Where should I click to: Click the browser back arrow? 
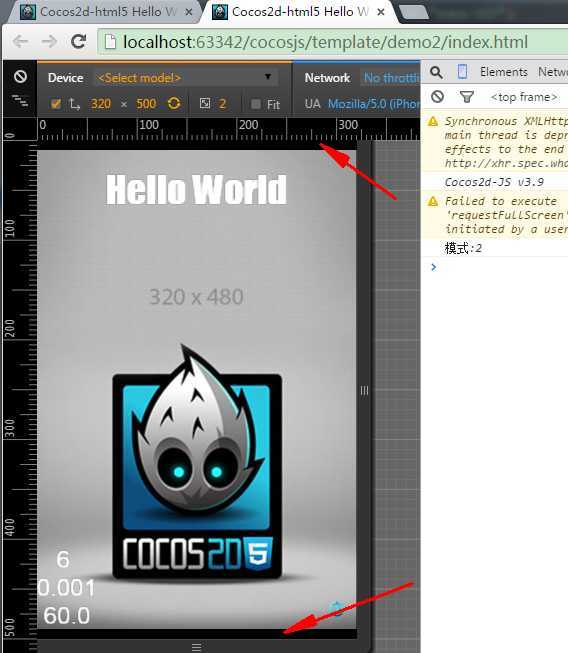[20, 41]
